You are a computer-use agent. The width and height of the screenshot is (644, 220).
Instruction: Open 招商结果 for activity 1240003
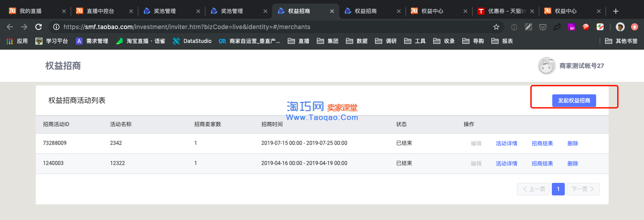coord(542,164)
